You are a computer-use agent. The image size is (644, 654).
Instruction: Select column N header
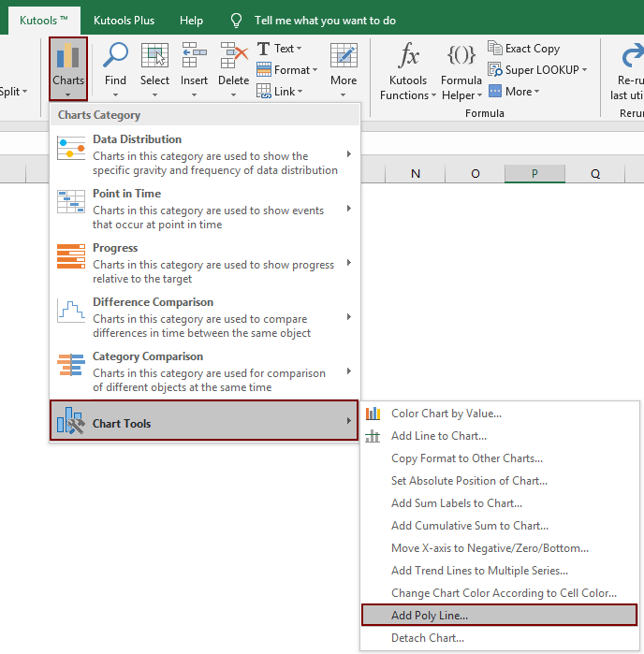tap(416, 173)
